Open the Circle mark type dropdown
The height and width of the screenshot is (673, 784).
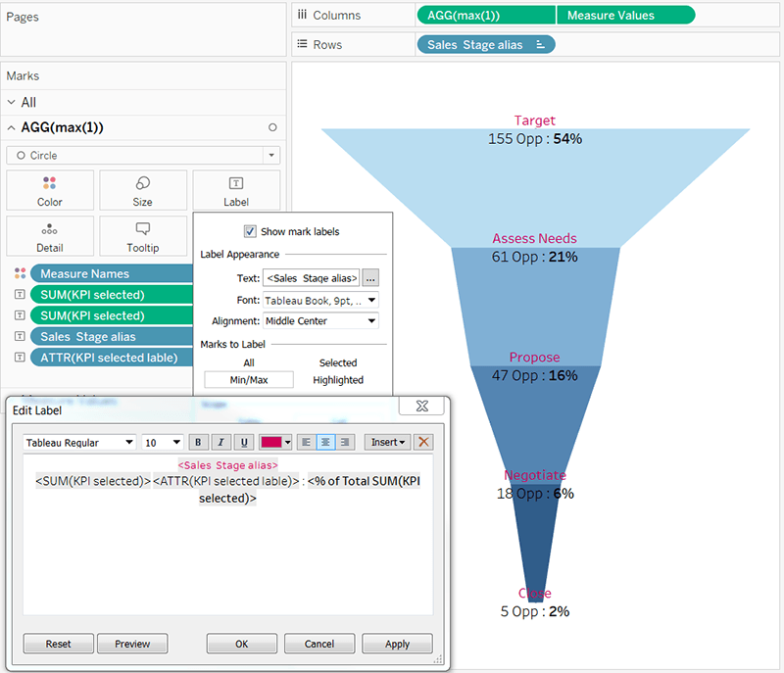[143, 156]
